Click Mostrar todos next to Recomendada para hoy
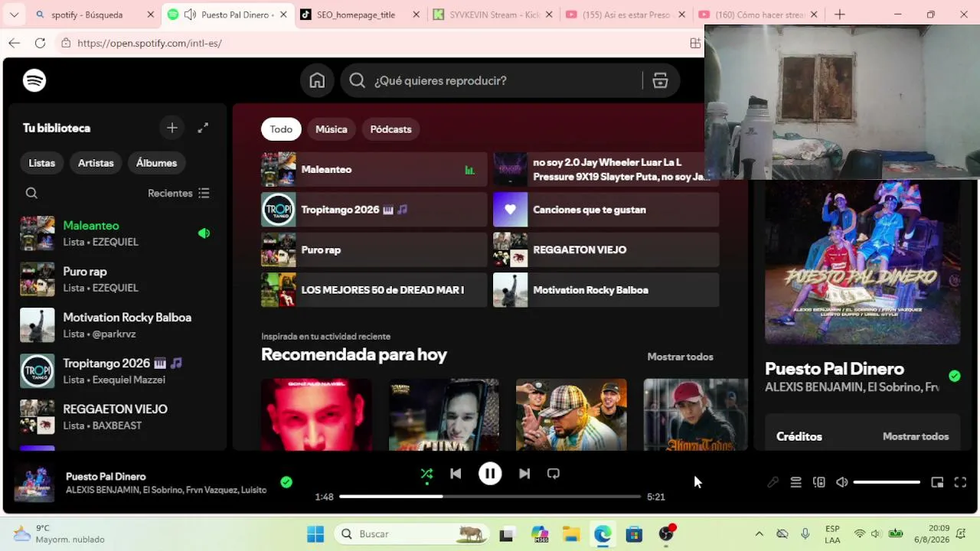The height and width of the screenshot is (551, 980). [x=680, y=357]
